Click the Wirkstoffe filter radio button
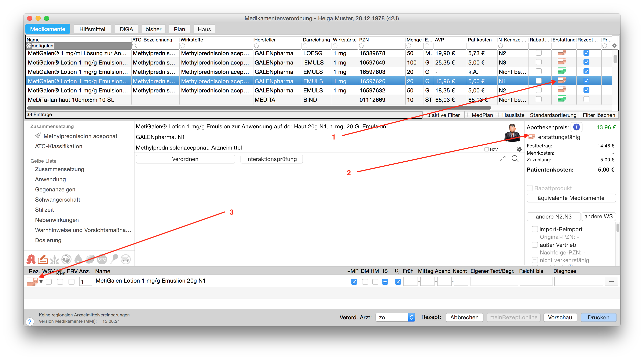 (183, 46)
